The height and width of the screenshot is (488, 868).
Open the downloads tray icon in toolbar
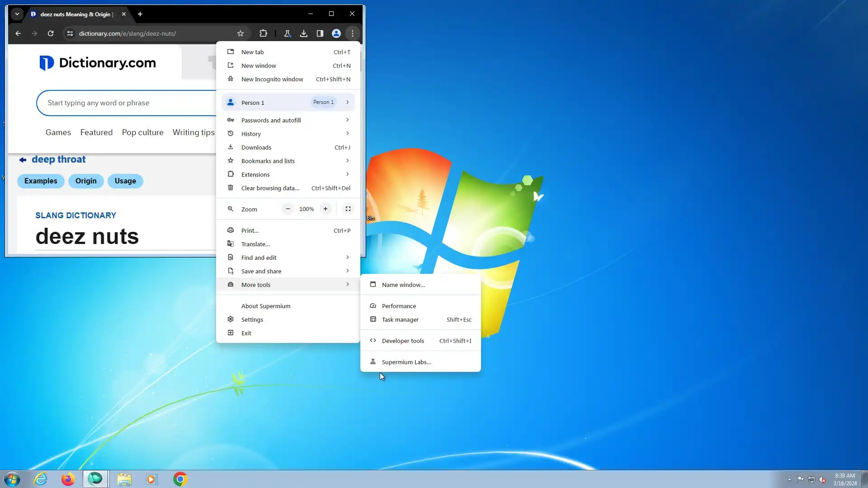click(304, 33)
